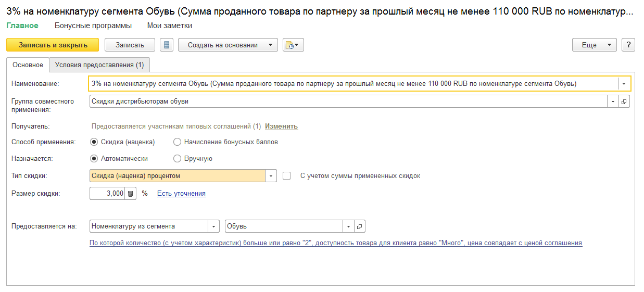Open calculator icon in discount size field
Viewport: 644px width, 292px height.
(x=131, y=194)
